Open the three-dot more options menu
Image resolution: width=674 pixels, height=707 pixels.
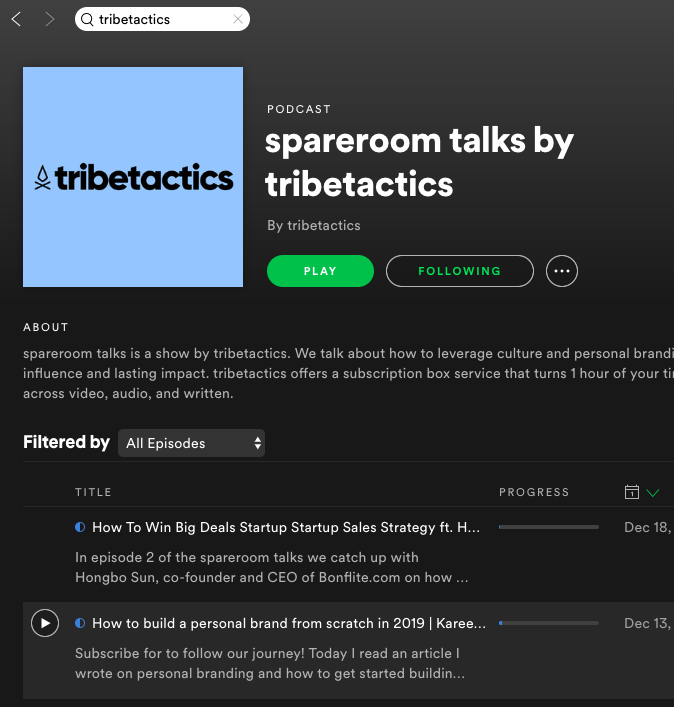point(562,271)
